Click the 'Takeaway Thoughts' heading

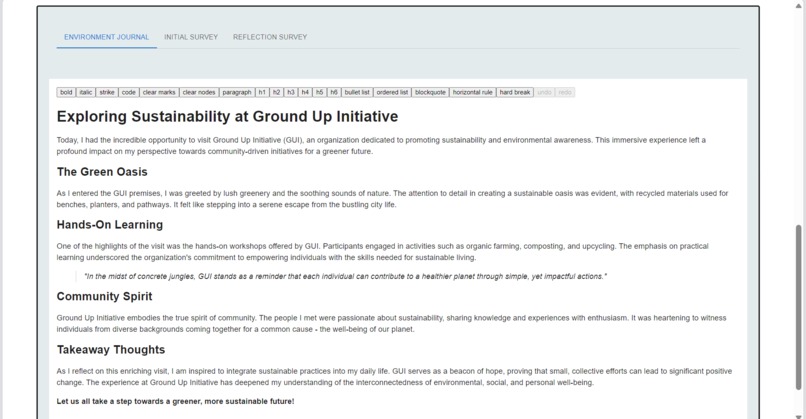click(111, 350)
